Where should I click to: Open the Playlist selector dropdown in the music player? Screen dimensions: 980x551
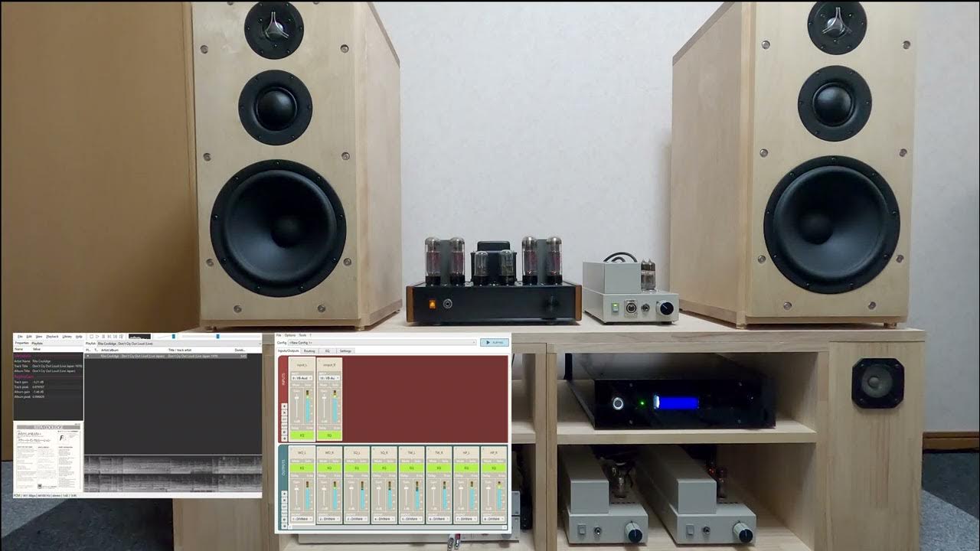[179, 344]
